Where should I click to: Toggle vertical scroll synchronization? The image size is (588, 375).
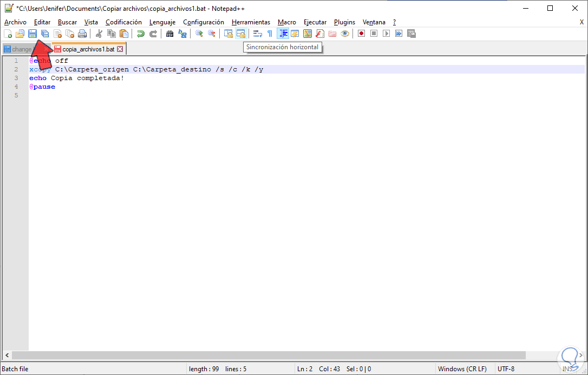tap(228, 34)
